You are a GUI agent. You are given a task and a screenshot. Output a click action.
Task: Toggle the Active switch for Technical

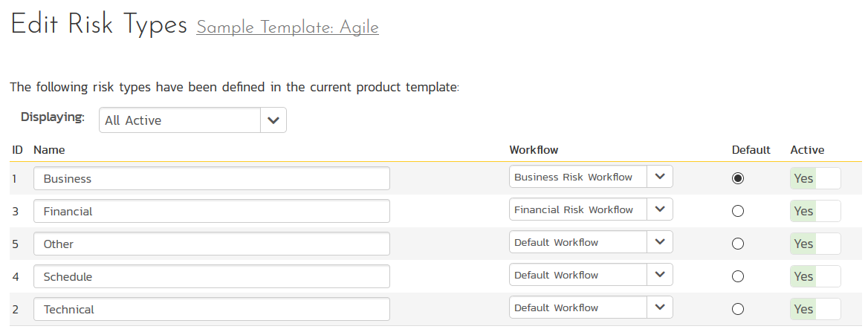pos(815,309)
